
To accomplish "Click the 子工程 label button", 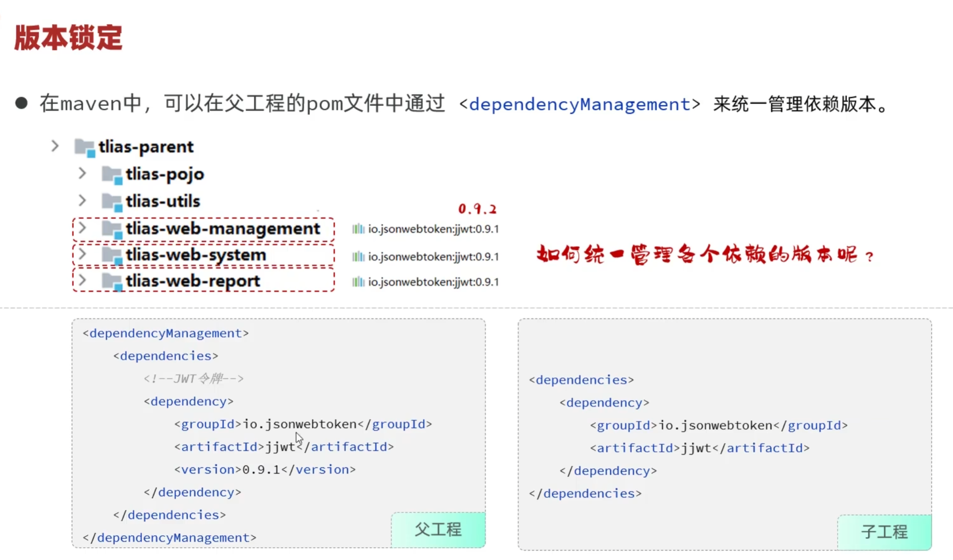I will [x=884, y=532].
